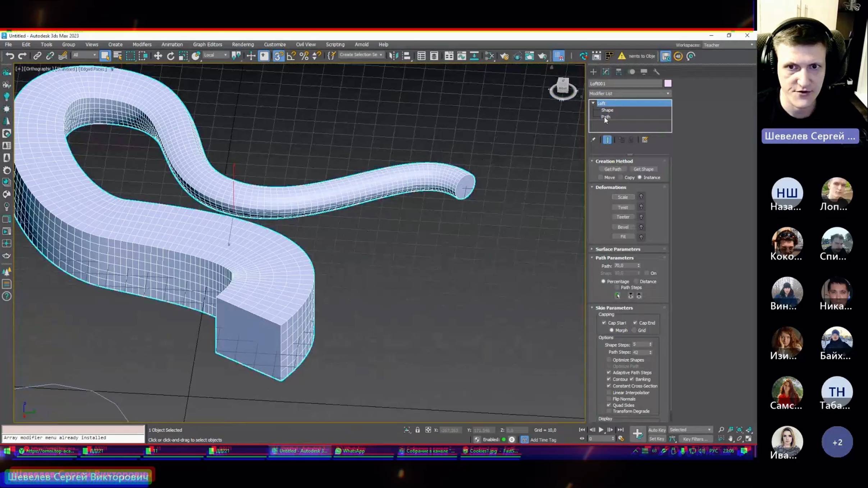The height and width of the screenshot is (488, 868).
Task: Click the Mirror tool icon
Action: pyautogui.click(x=394, y=56)
